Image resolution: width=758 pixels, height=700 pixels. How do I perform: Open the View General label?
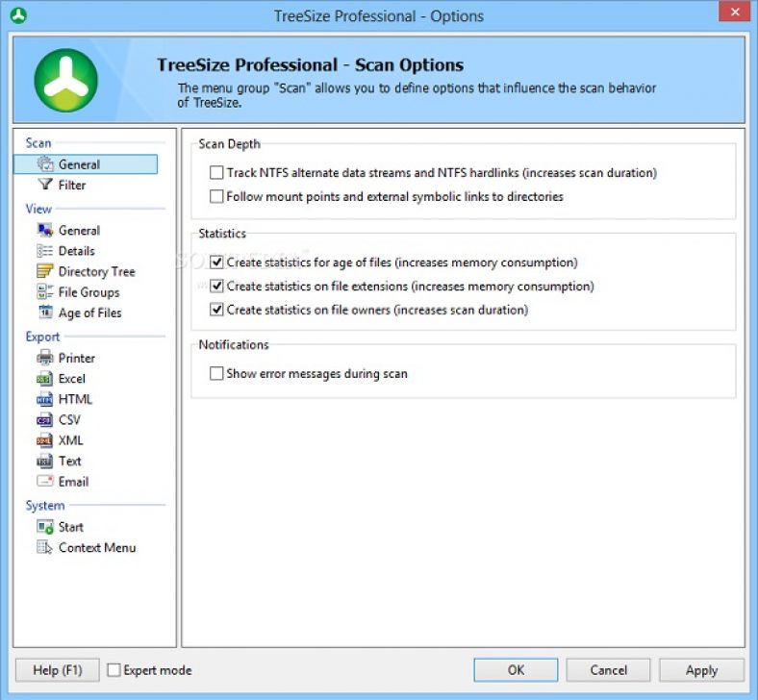[79, 230]
